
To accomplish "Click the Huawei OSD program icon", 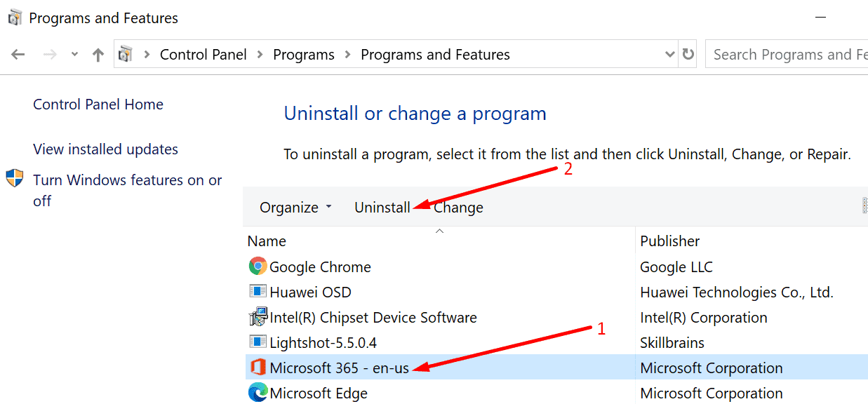I will click(x=258, y=291).
